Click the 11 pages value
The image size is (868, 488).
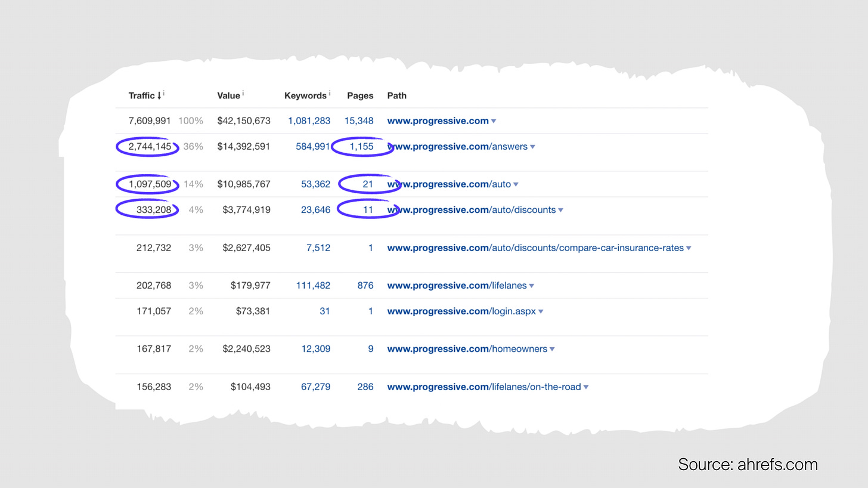(x=368, y=209)
